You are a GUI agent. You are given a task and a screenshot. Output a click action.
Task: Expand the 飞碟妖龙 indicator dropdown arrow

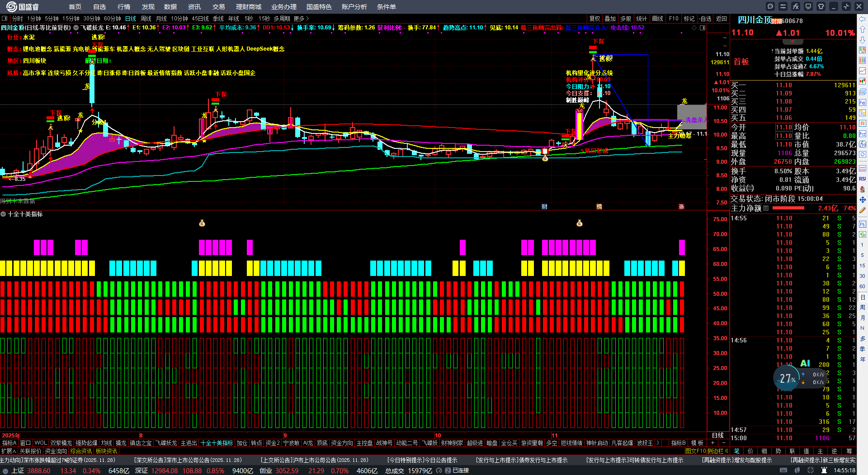tap(76, 28)
